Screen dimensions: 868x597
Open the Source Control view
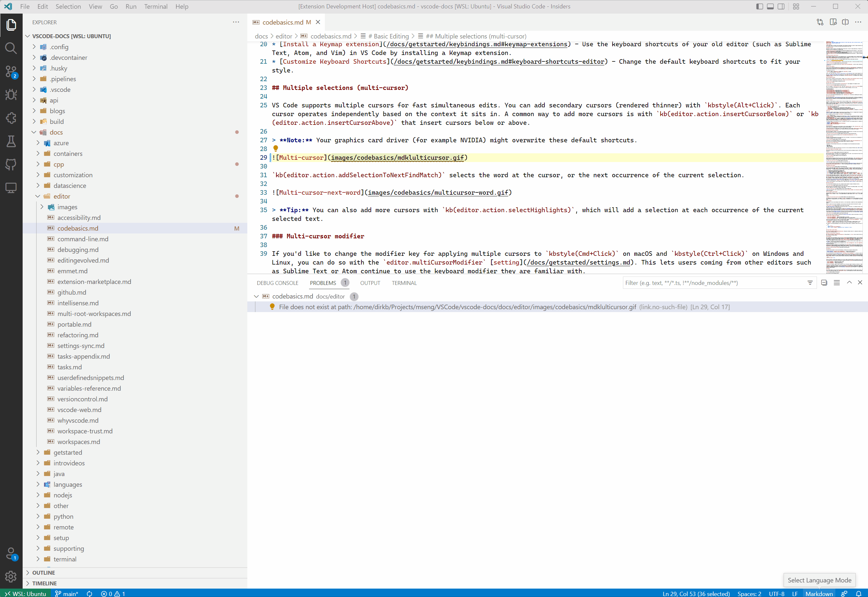click(x=11, y=71)
